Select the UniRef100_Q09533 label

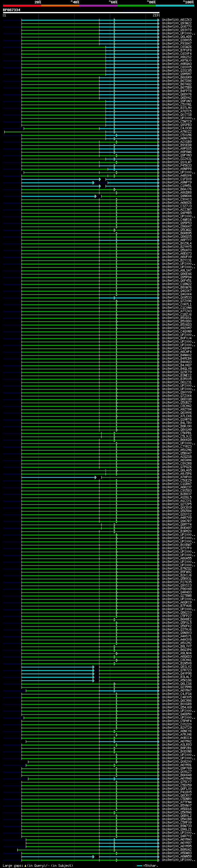click(x=177, y=297)
